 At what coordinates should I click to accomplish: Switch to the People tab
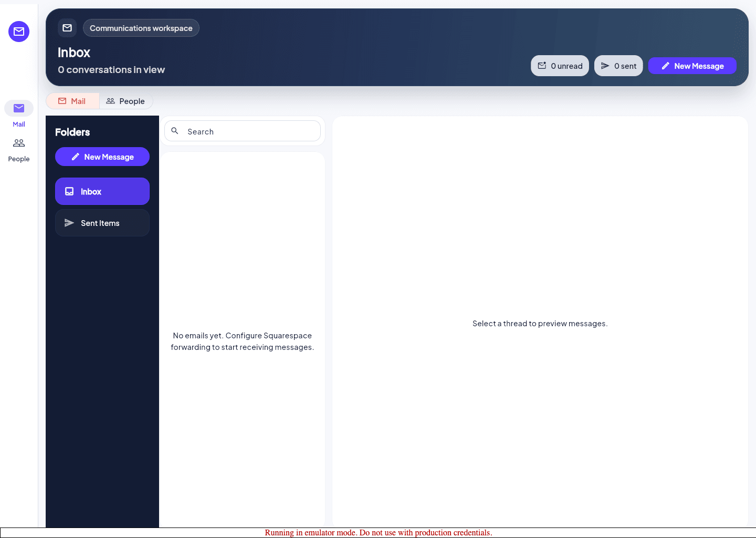(x=125, y=101)
